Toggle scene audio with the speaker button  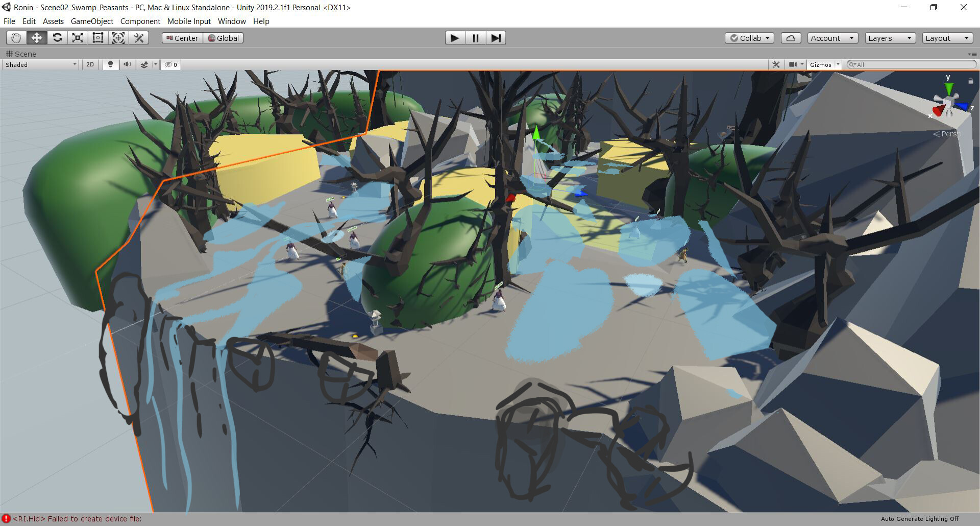pos(127,64)
